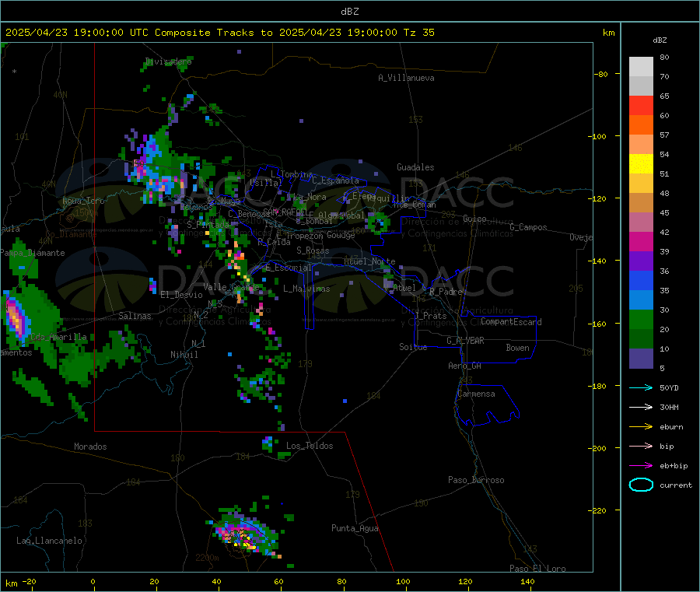Click the Paso_Barroso map label

[x=476, y=480]
